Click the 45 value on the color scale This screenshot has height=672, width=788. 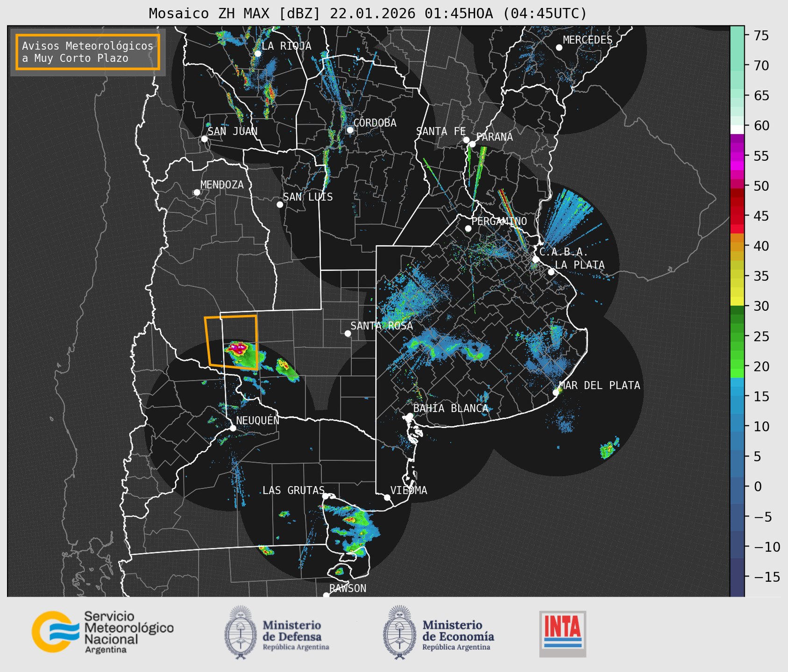[761, 216]
